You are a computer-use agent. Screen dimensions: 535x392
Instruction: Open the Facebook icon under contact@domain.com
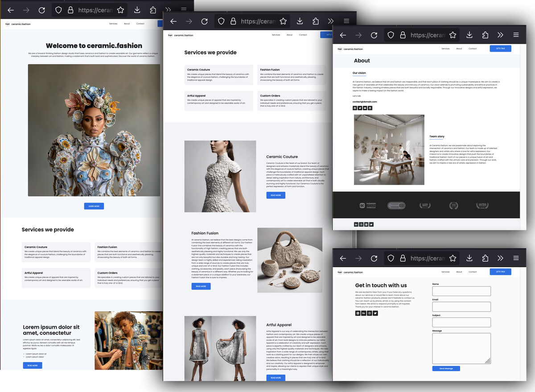point(355,108)
